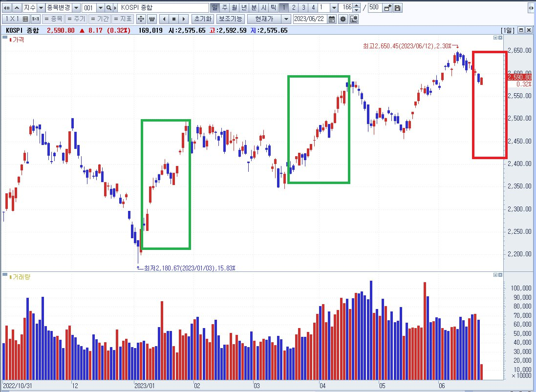Click the 초기화 reset button
The width and height of the screenshot is (536, 392).
[203, 19]
